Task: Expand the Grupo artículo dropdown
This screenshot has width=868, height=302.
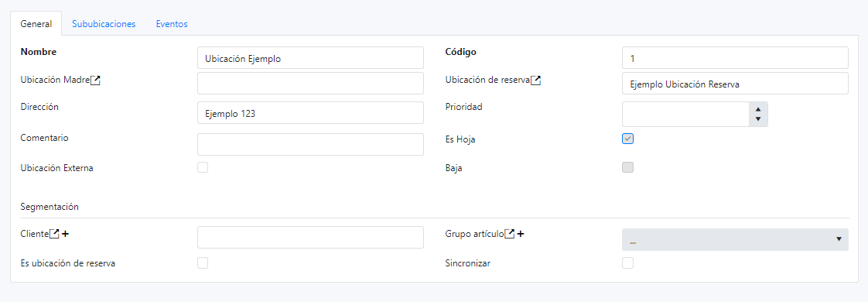Action: click(735, 239)
